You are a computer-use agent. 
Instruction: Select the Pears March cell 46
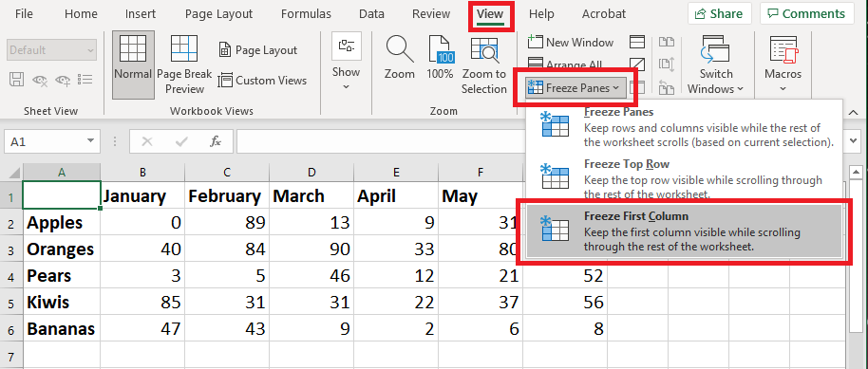click(x=311, y=275)
